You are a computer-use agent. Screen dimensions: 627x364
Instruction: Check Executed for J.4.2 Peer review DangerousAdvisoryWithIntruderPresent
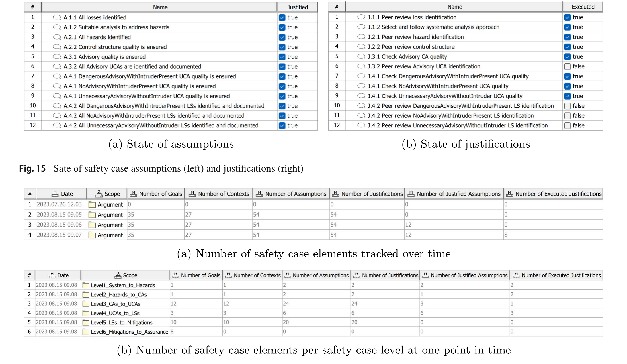coord(567,106)
